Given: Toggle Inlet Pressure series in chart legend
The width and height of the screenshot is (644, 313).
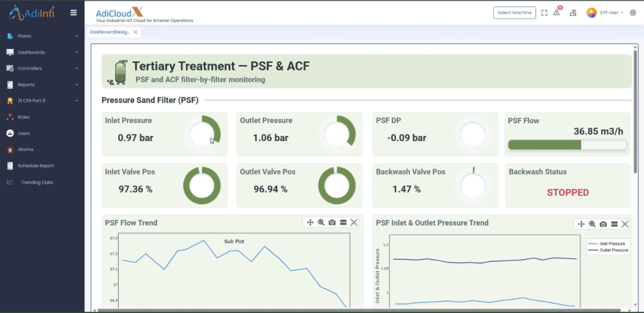Looking at the screenshot, I should coord(608,244).
